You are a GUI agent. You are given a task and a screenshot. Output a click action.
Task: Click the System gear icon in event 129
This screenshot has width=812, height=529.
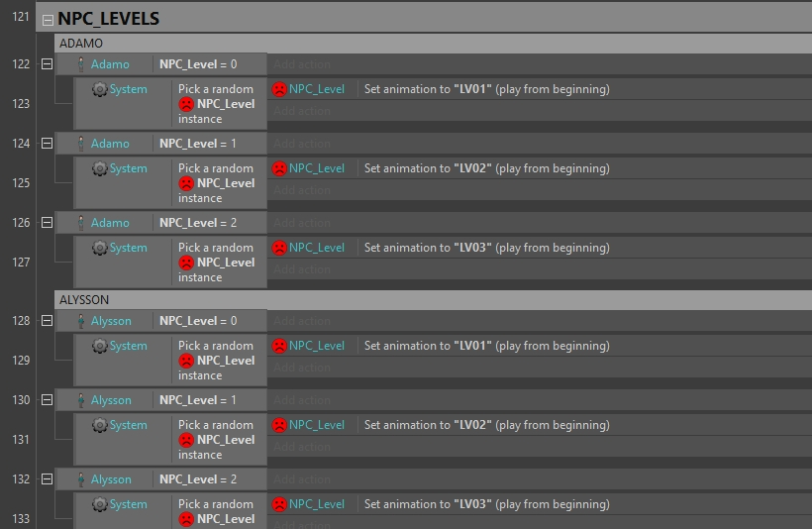point(99,346)
